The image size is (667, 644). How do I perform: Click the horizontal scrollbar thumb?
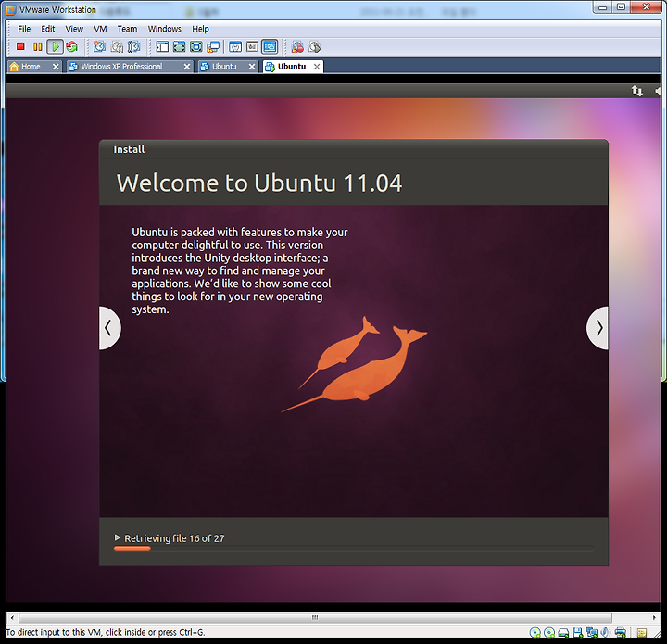pos(315,617)
